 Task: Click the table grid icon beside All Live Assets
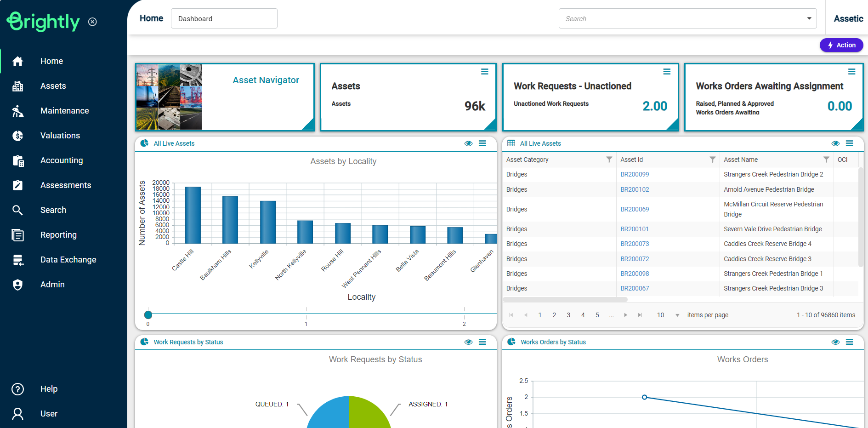pyautogui.click(x=511, y=143)
